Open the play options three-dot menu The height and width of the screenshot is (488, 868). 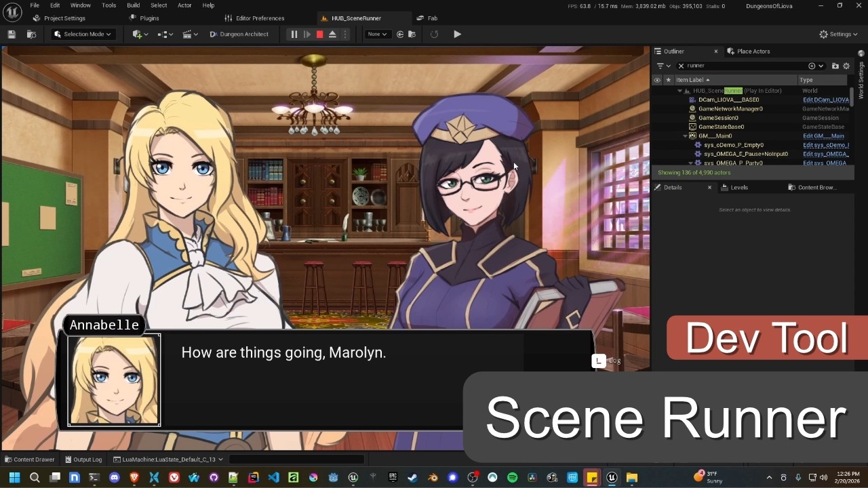[345, 34]
